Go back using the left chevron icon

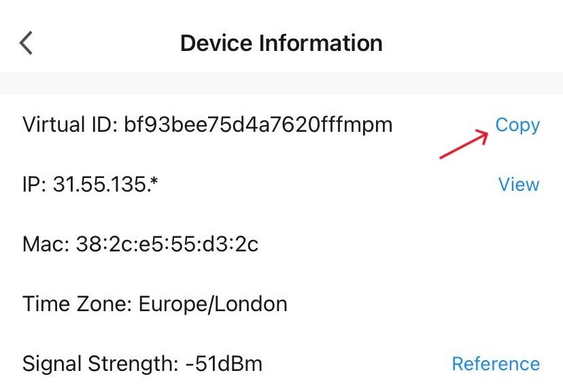(x=26, y=43)
